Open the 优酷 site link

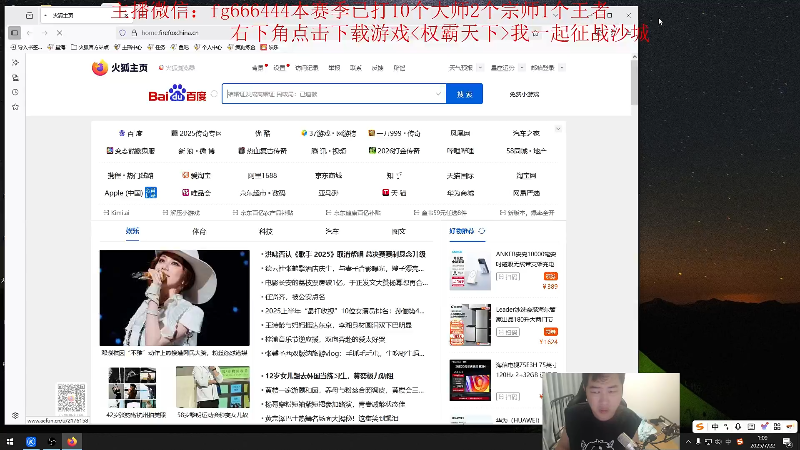[263, 133]
